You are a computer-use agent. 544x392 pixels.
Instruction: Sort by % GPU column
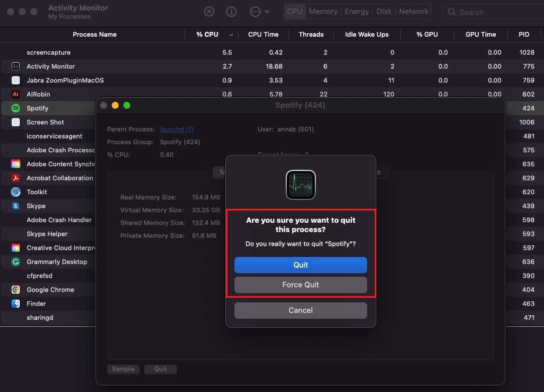tap(427, 34)
